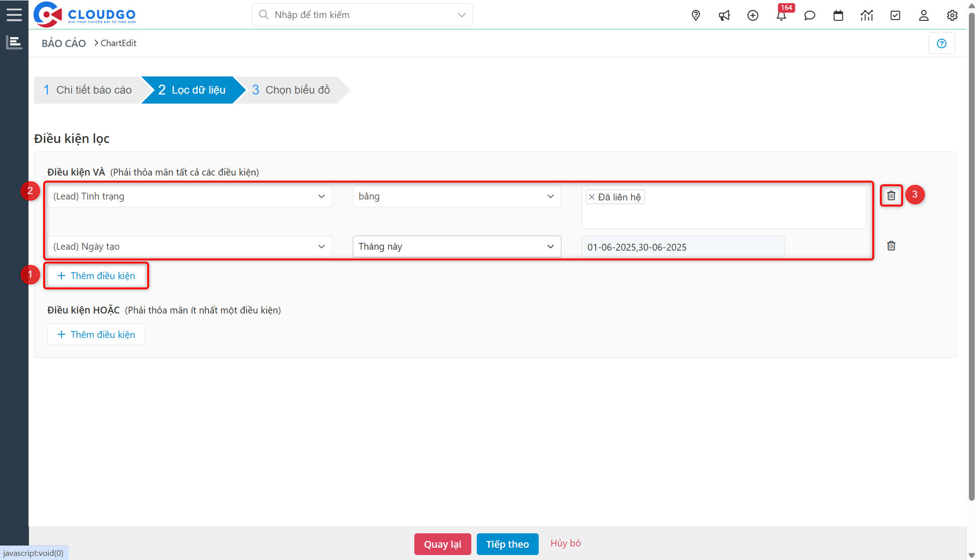The height and width of the screenshot is (560, 977).
Task: Remove the 'Đã liên hệ' value tag
Action: click(592, 196)
